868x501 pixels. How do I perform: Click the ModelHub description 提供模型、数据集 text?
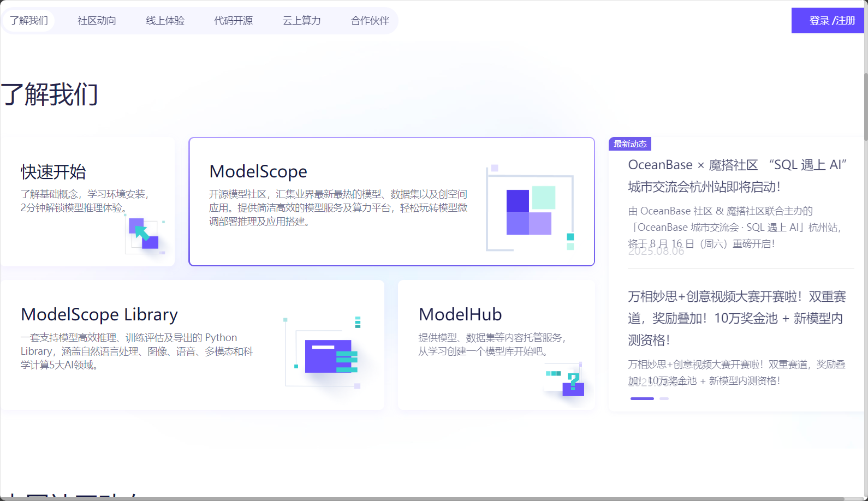(491, 344)
